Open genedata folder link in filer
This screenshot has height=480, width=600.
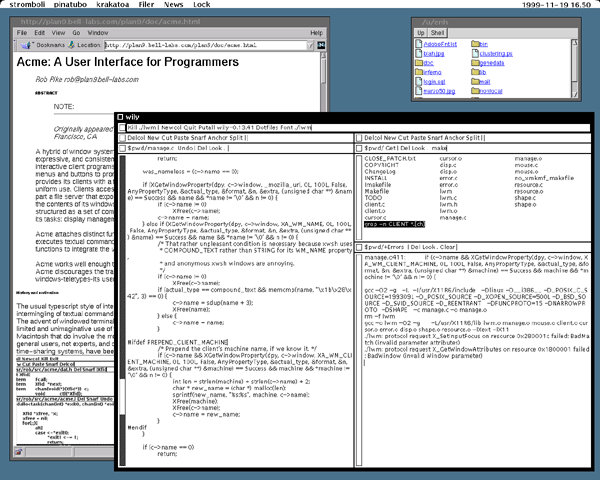492,63
